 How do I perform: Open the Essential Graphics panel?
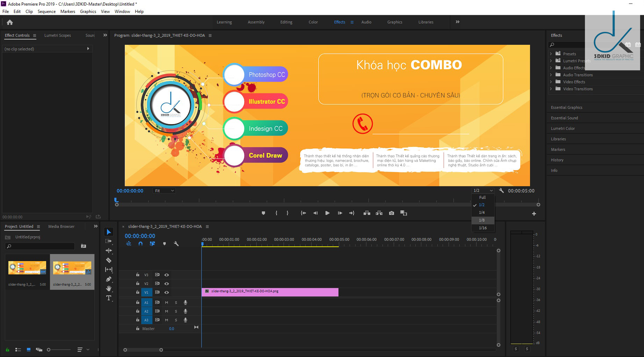(x=566, y=107)
